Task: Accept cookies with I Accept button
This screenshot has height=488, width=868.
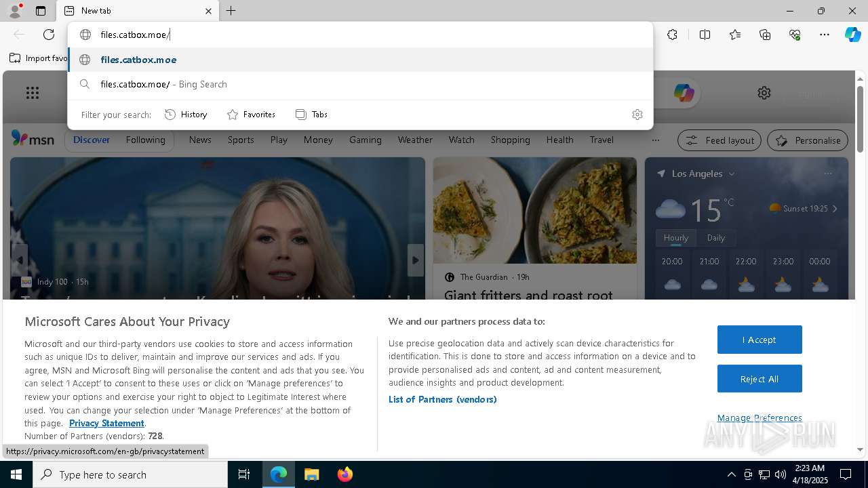Action: 759,340
